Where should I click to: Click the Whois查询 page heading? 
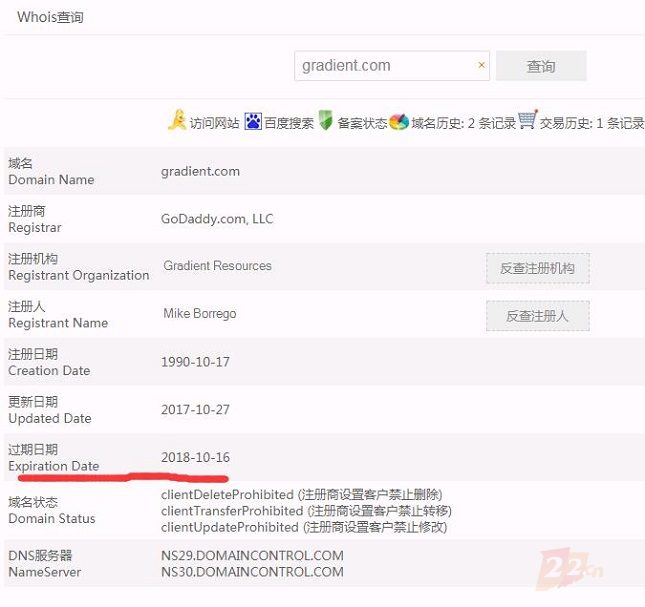click(51, 17)
